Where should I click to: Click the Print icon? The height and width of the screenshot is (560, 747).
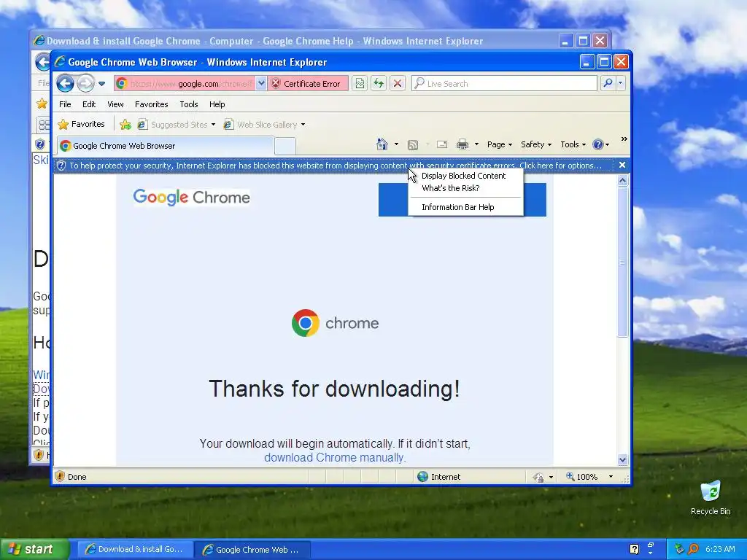[x=462, y=144]
